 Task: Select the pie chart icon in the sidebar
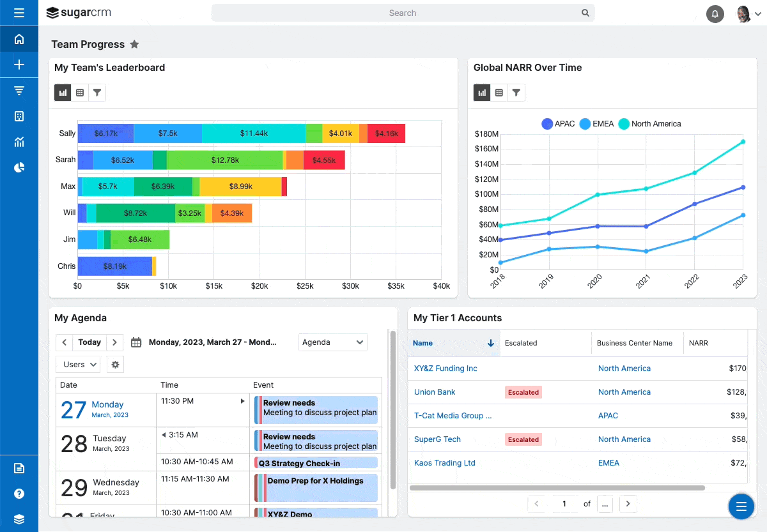[19, 167]
